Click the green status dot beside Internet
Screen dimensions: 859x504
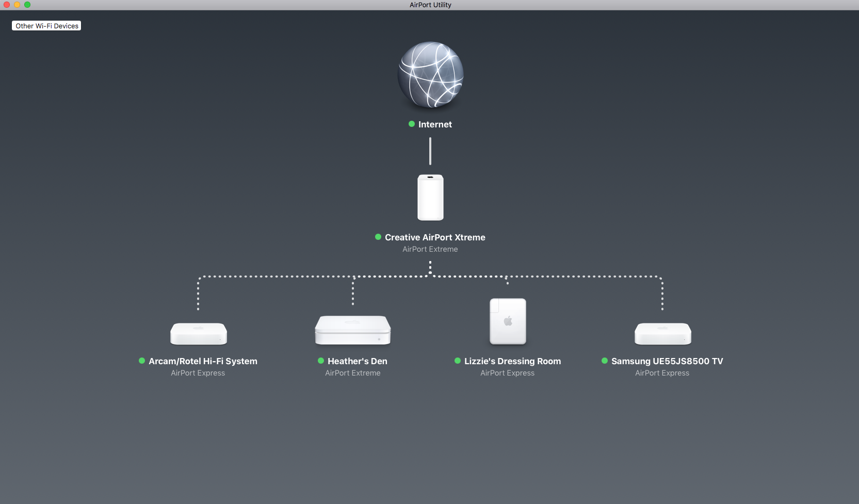pyautogui.click(x=412, y=124)
